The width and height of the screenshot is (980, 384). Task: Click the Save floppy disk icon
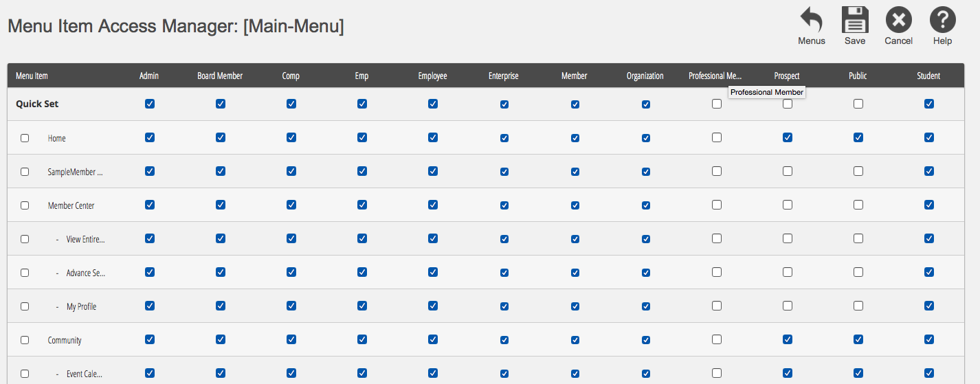[x=855, y=21]
